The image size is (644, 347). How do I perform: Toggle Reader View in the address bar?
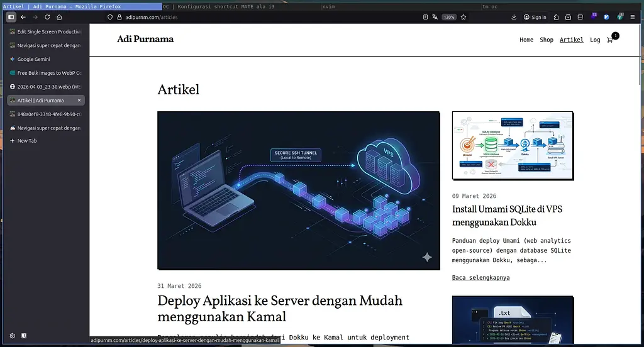[426, 17]
